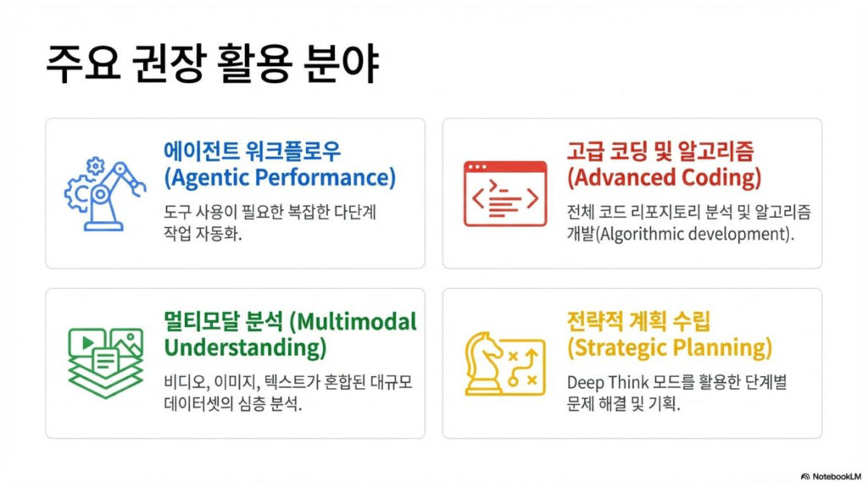Click the (Advanced Coding) English subtitle
This screenshot has width=868, height=488.
(x=664, y=178)
